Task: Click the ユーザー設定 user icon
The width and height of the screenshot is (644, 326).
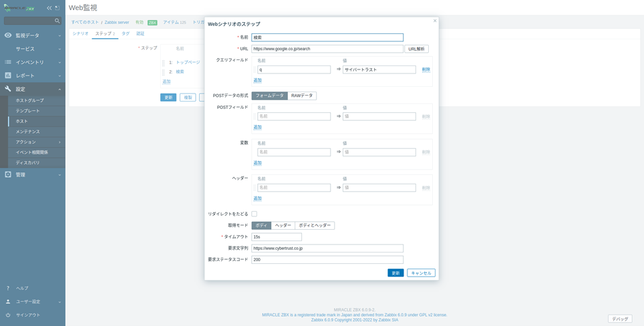Action: 8,302
